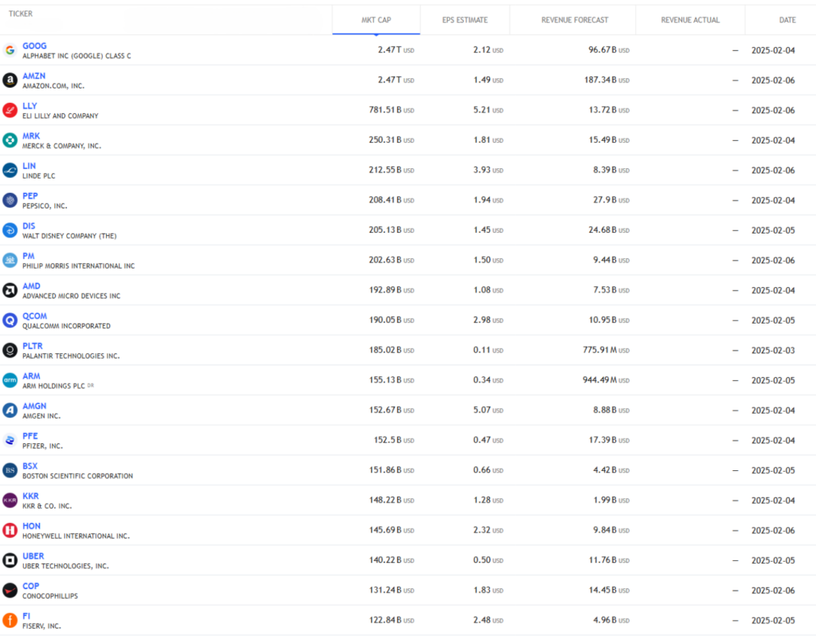Select Palantir's 775.91 M revenue forecast
This screenshot has width=816, height=644.
pos(606,351)
